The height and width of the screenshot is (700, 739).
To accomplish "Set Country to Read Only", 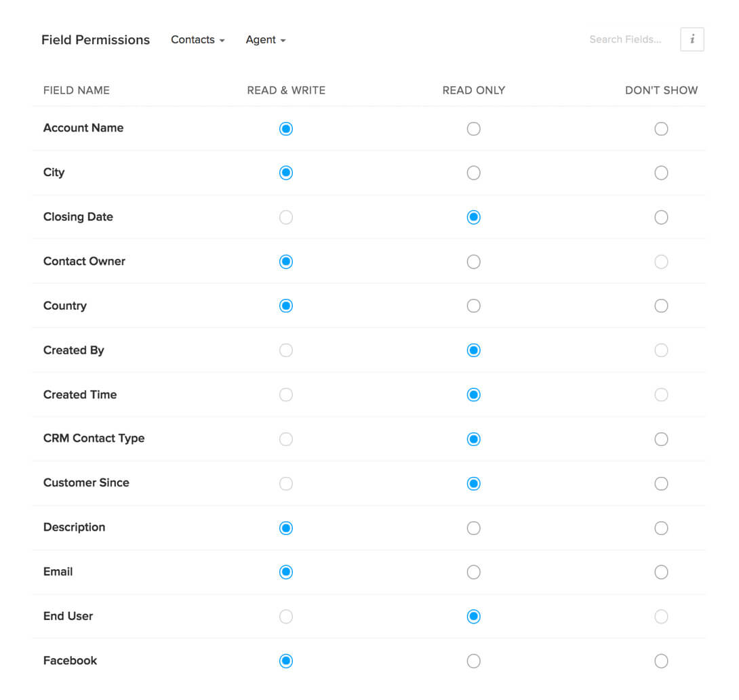I will tap(474, 306).
